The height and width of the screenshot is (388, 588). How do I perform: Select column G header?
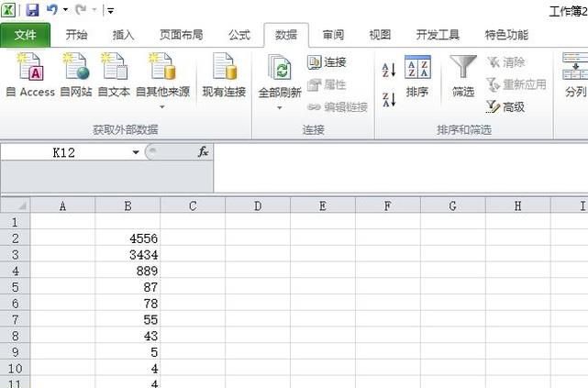[x=452, y=205]
